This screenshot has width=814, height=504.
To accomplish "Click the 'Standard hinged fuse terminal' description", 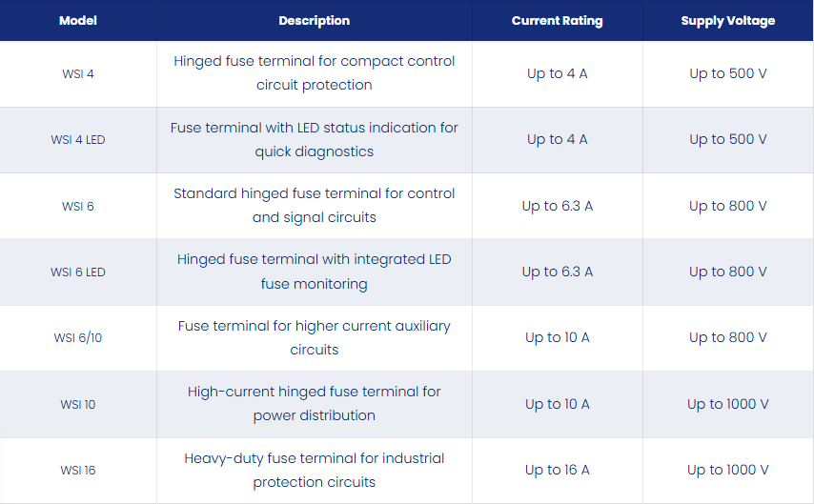I will point(315,206).
